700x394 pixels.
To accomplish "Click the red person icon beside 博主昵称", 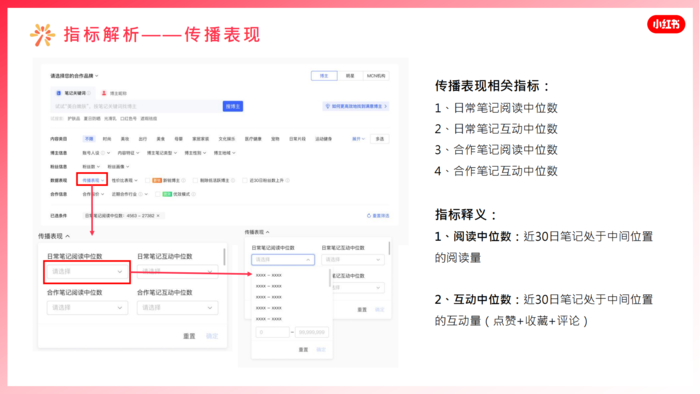I will [104, 93].
